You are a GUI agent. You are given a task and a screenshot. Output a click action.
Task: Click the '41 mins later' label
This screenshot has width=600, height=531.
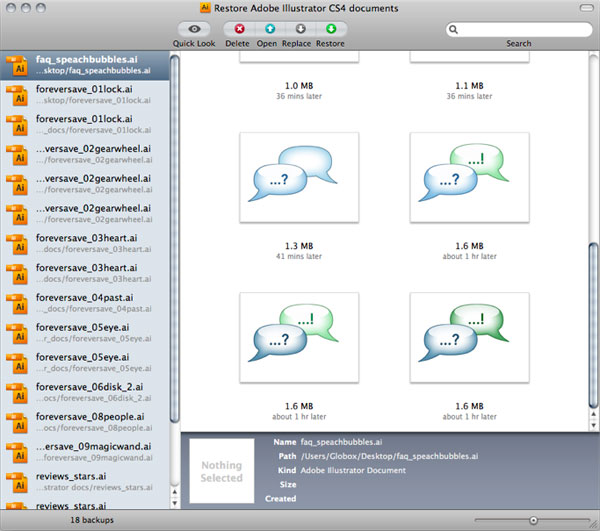299,256
